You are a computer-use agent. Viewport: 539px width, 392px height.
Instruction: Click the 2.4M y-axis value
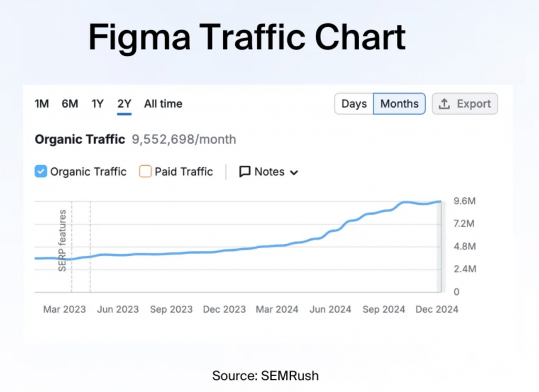coord(465,269)
